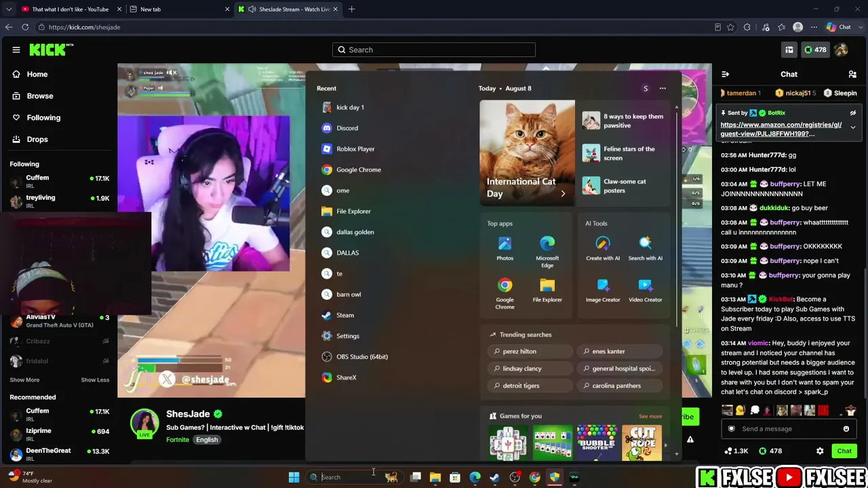Open the Kick sidebar hamburger menu
This screenshot has height=488, width=868.
16,49
